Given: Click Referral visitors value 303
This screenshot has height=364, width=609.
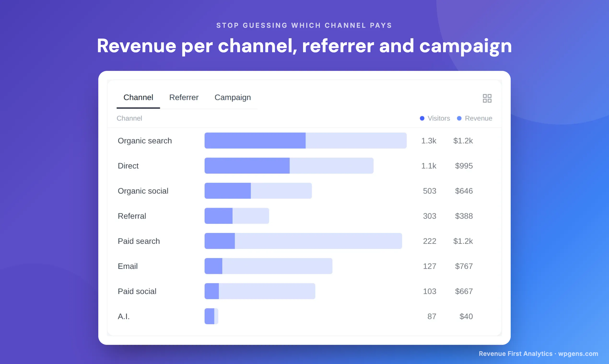Looking at the screenshot, I should pos(429,216).
